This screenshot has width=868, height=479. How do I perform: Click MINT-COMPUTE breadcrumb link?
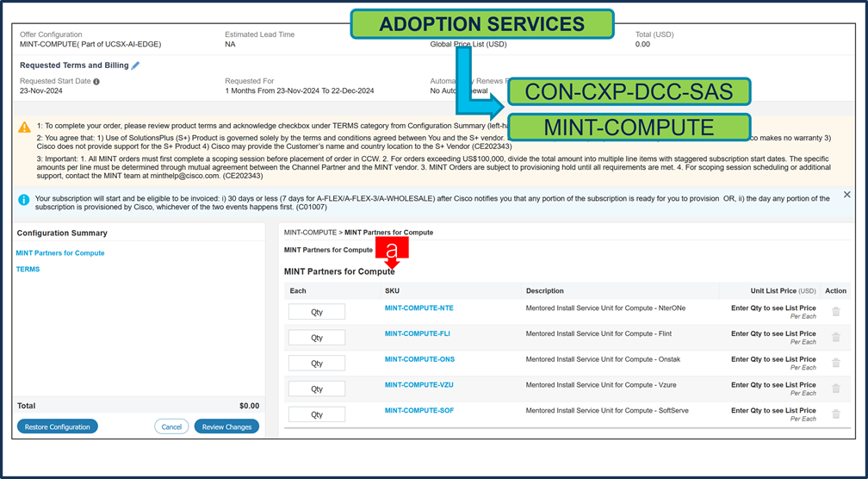coord(310,233)
